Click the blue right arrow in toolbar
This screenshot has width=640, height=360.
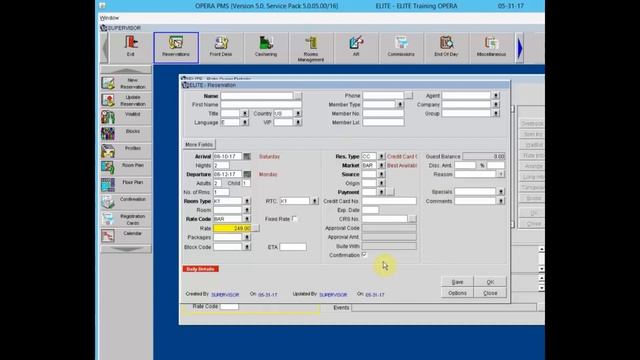coord(520,48)
